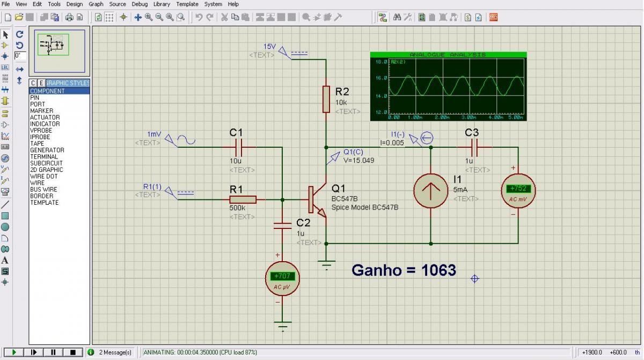Open the Library menu
This screenshot has height=360, width=644.
(162, 4)
